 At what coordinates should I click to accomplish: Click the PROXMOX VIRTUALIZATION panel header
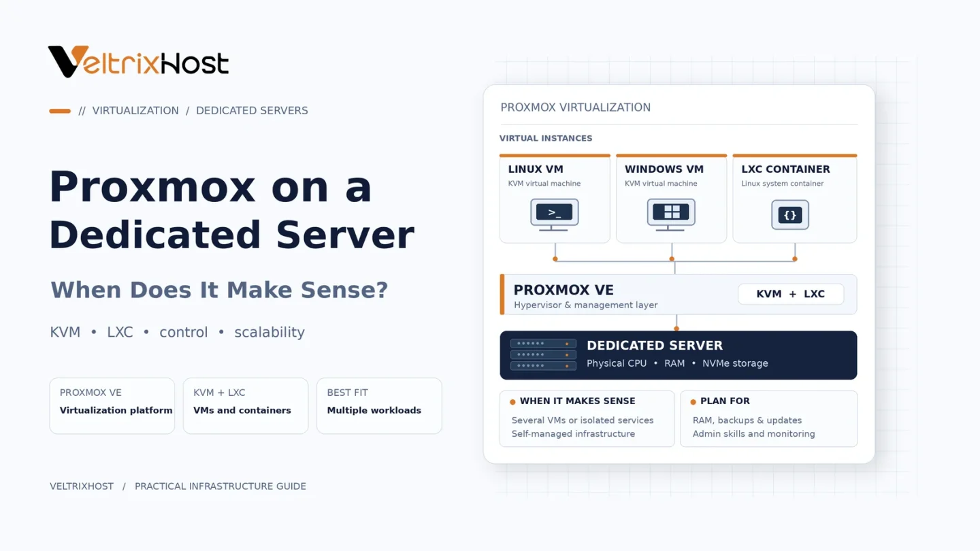click(x=576, y=107)
